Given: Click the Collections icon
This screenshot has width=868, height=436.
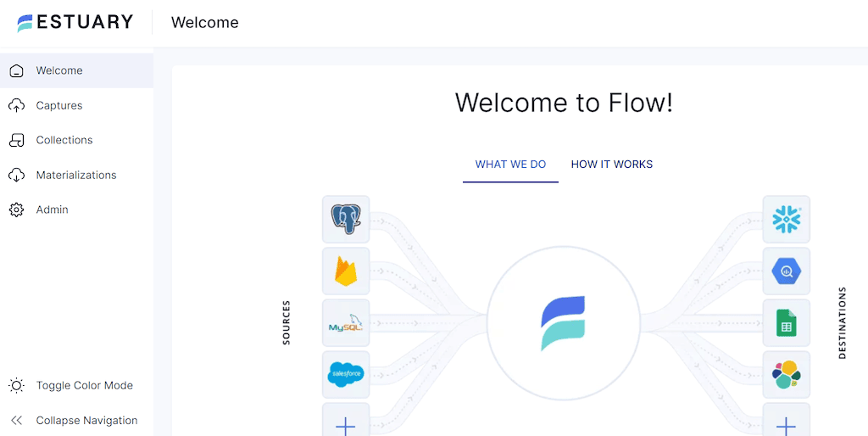Looking at the screenshot, I should [x=17, y=140].
